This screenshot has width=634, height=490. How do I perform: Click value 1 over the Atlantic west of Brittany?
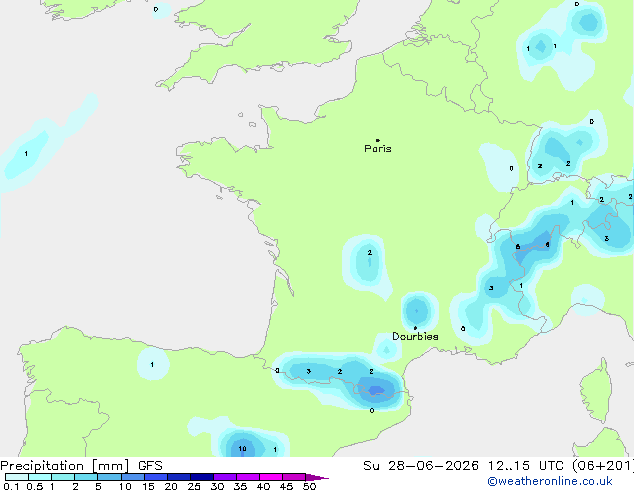[26, 154]
